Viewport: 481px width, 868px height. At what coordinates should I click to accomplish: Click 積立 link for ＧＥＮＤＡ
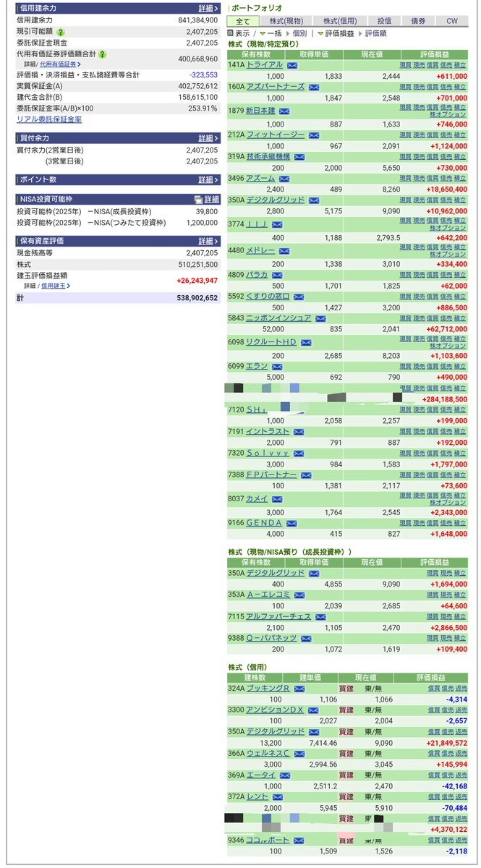point(461,523)
